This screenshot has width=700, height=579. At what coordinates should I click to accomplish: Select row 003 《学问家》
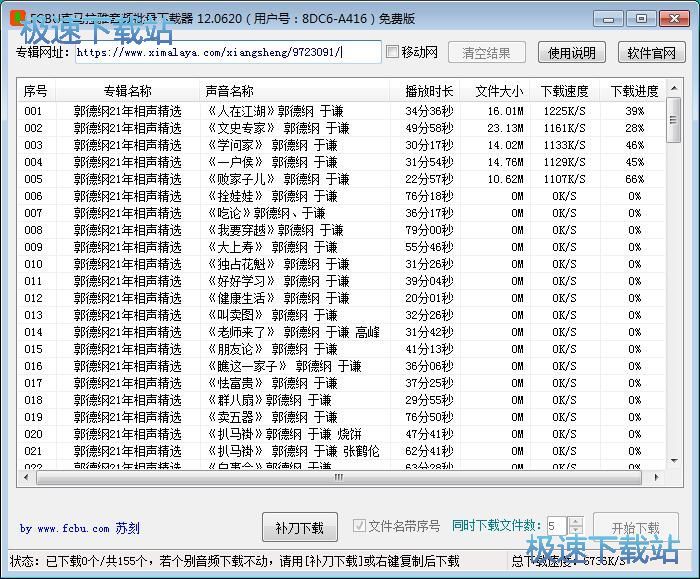342,145
